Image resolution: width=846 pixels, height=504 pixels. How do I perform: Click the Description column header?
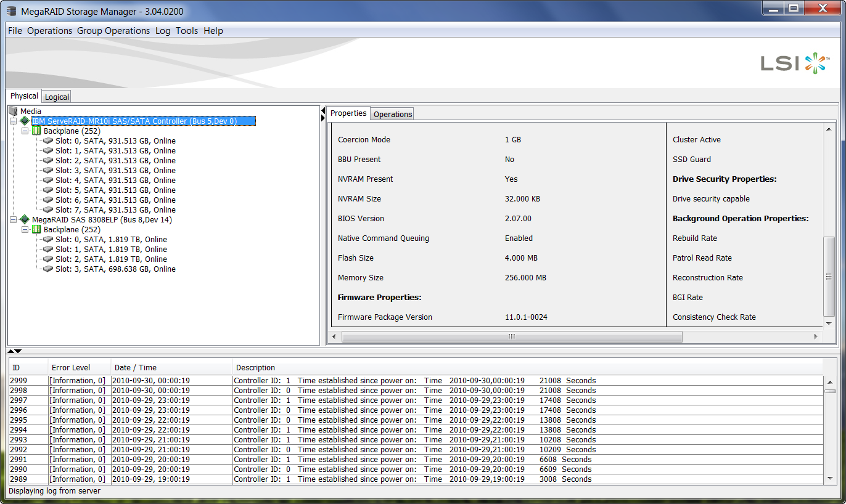528,368
